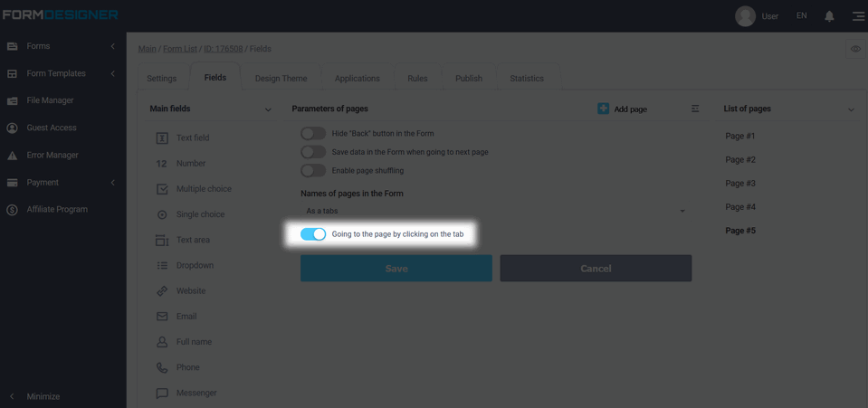Minimize the sidebar with the arrow

(12, 397)
